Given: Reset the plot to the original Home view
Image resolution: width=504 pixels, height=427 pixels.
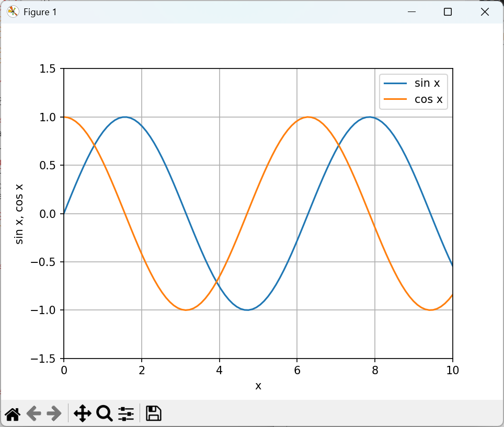Looking at the screenshot, I should pyautogui.click(x=13, y=414).
